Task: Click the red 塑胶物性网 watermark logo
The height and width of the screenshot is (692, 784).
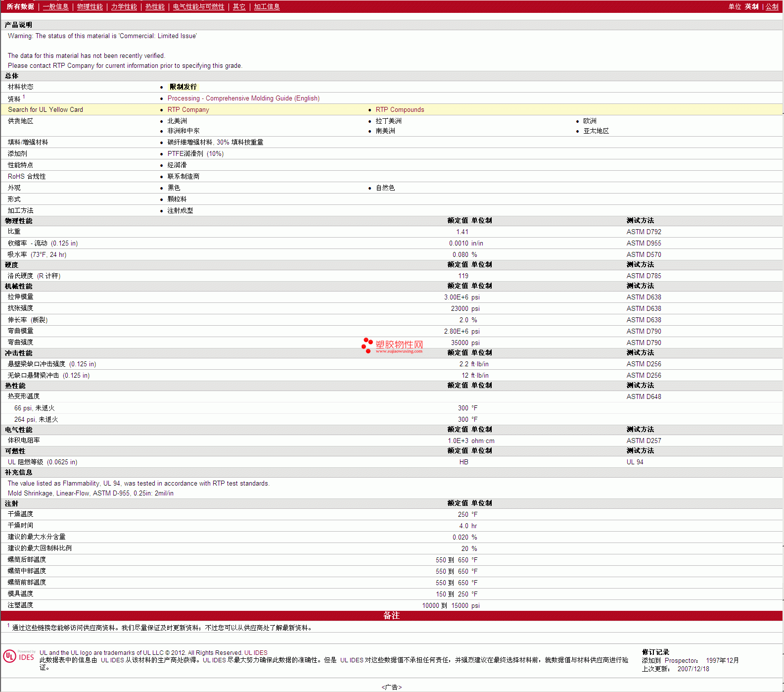Action: point(392,345)
